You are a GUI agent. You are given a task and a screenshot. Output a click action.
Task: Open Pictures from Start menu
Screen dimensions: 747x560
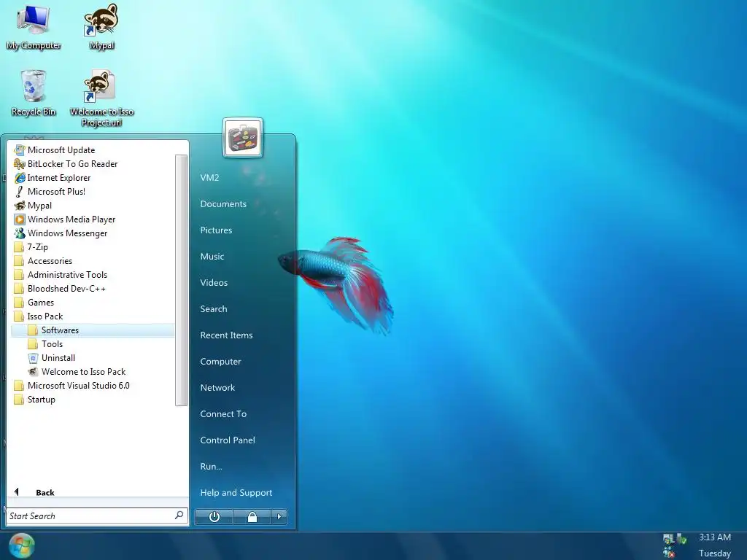[x=216, y=230]
